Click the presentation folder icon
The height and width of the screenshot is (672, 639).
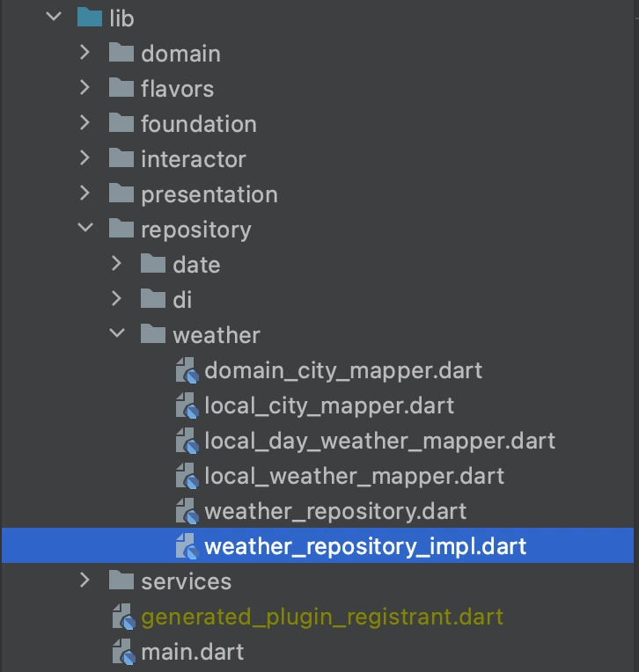click(x=121, y=194)
